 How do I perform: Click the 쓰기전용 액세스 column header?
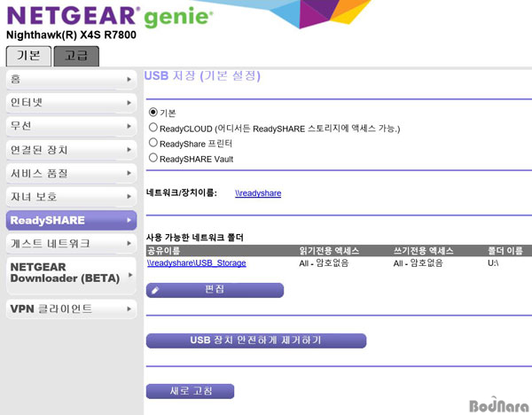pyautogui.click(x=423, y=251)
